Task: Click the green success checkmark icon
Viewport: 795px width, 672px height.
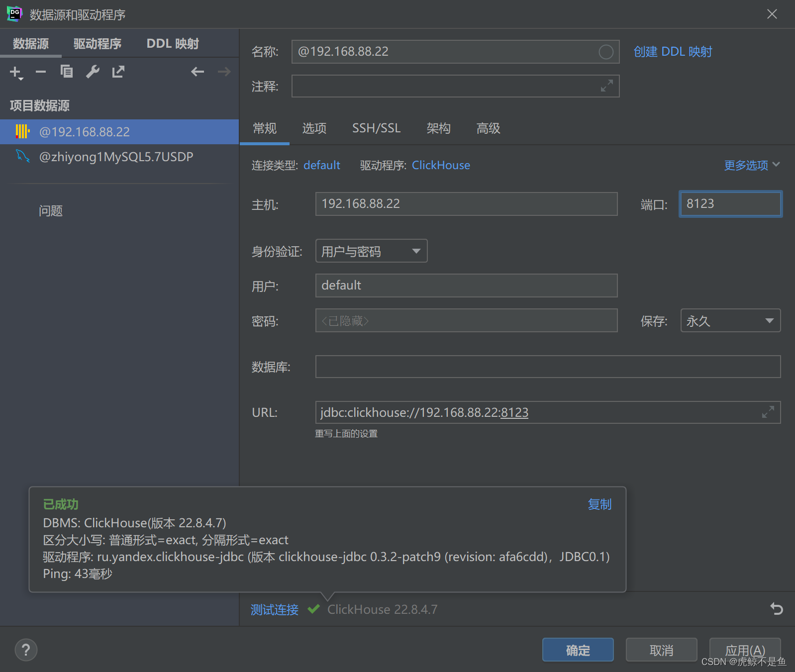Action: tap(313, 609)
